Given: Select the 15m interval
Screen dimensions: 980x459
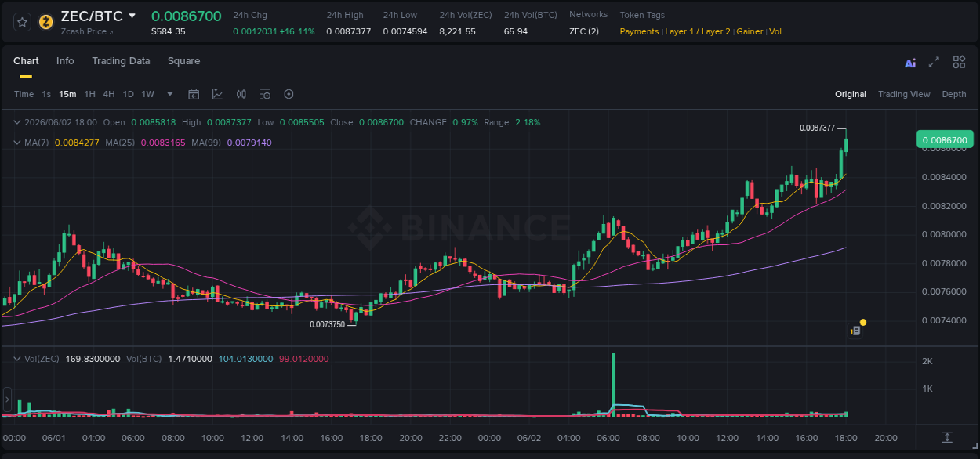Looking at the screenshot, I should 67,94.
